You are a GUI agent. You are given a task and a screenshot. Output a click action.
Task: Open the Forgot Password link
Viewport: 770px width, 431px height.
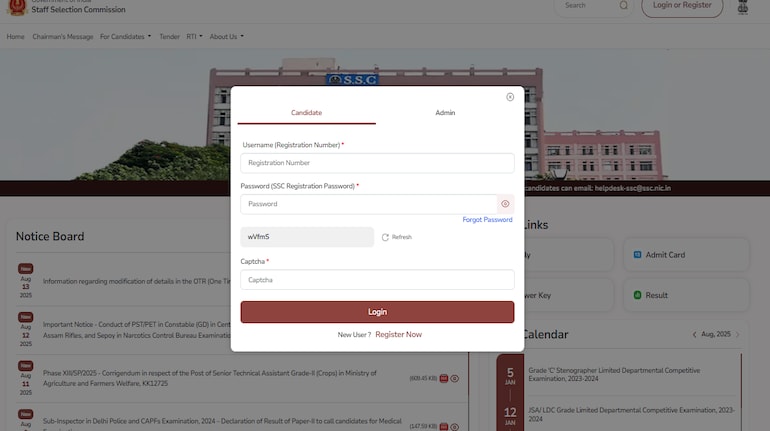point(487,220)
